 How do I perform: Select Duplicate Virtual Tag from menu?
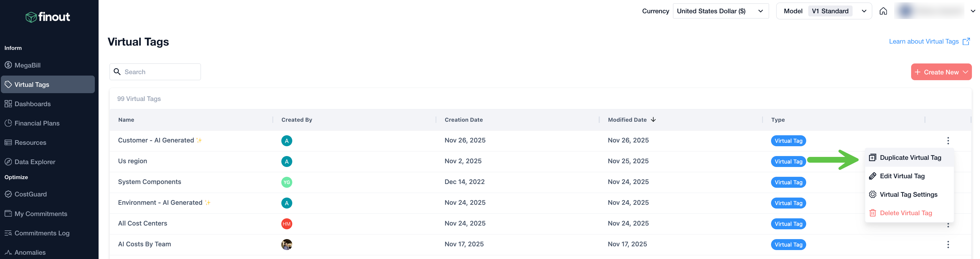pyautogui.click(x=910, y=158)
